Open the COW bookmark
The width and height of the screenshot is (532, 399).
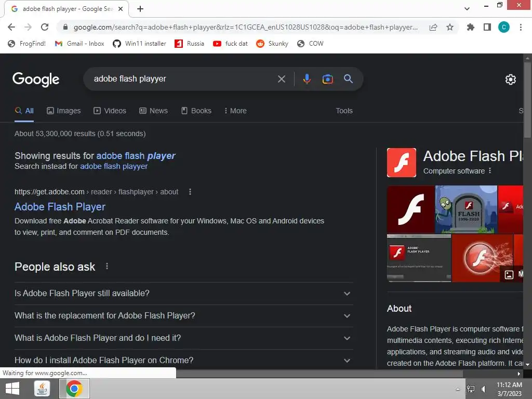(x=310, y=44)
